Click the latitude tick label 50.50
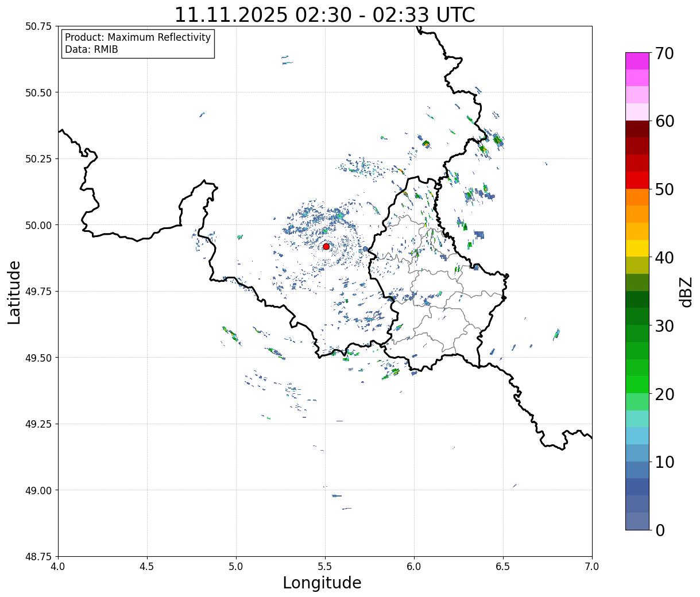 38,92
